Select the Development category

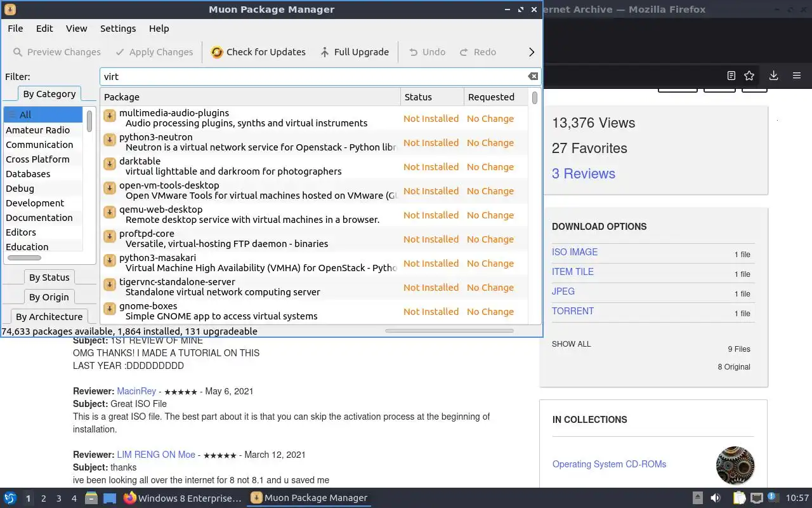click(43, 203)
